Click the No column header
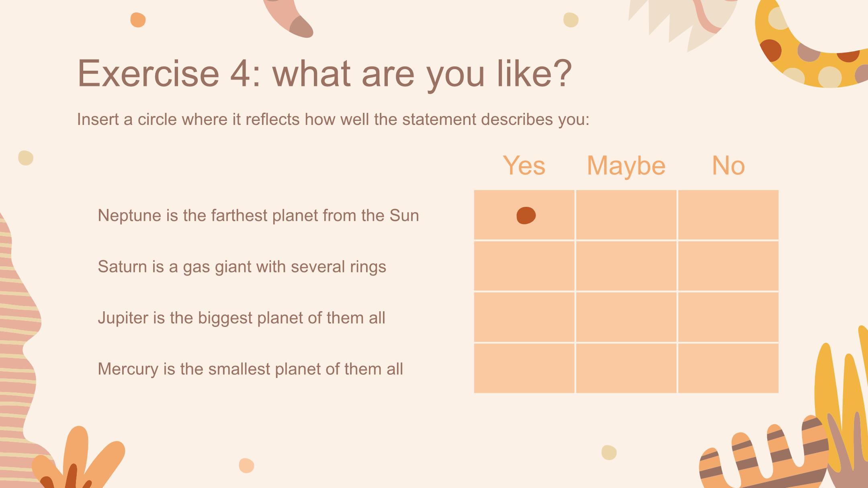Viewport: 868px width, 488px height. click(x=728, y=165)
